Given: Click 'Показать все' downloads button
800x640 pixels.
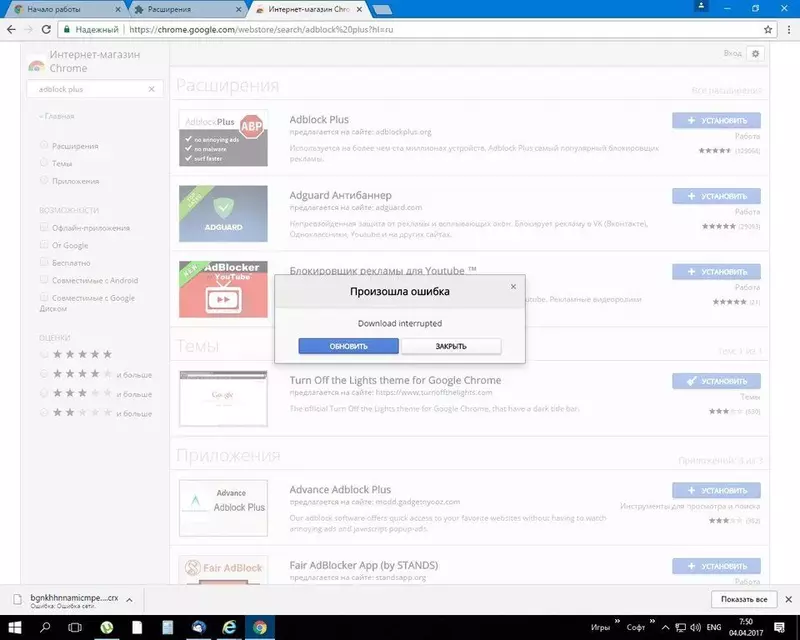Looking at the screenshot, I should pyautogui.click(x=744, y=599).
